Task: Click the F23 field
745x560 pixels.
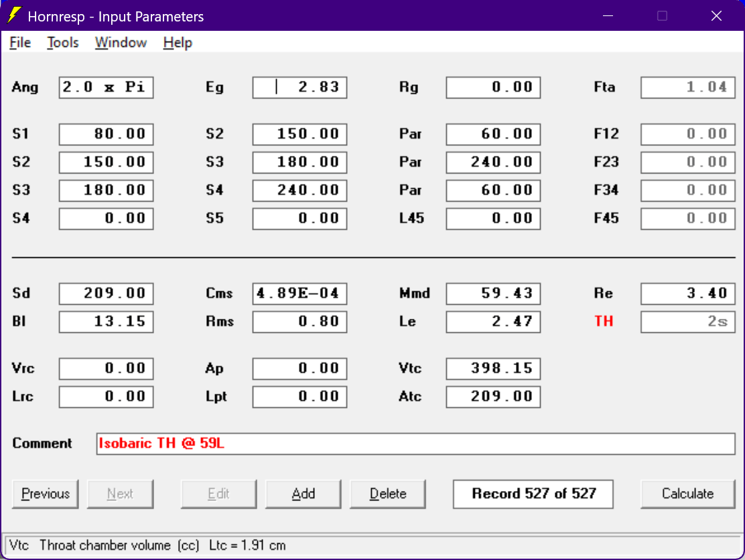Action: pyautogui.click(x=687, y=163)
